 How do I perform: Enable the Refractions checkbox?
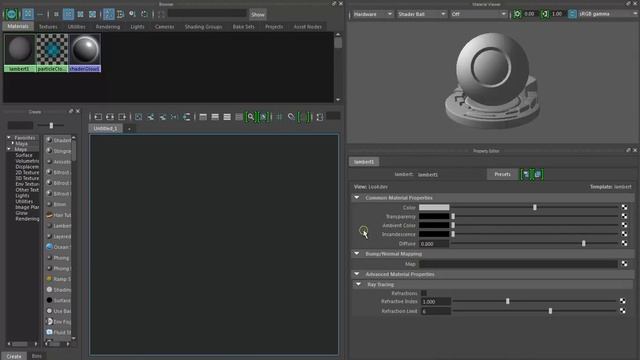tap(424, 293)
